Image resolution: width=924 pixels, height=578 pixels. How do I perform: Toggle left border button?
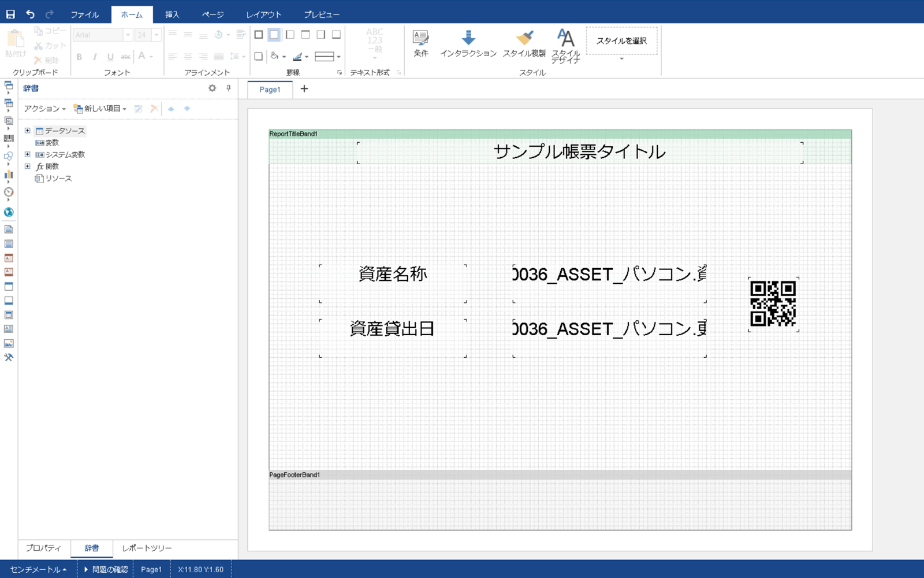click(290, 35)
